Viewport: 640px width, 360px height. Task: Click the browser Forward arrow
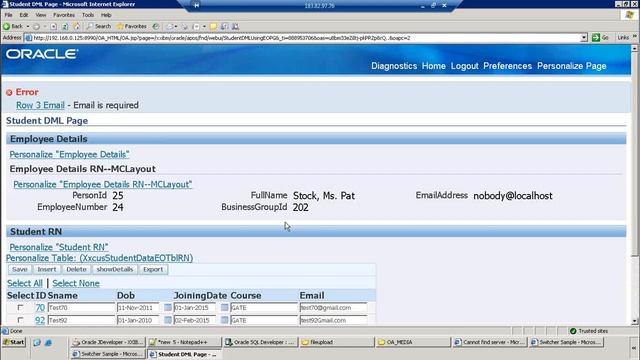[x=37, y=26]
